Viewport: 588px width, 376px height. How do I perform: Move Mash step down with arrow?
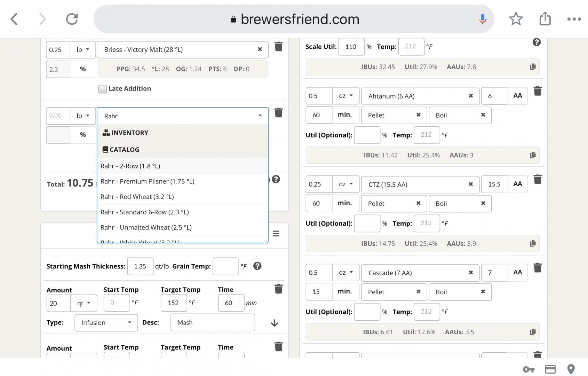click(274, 323)
